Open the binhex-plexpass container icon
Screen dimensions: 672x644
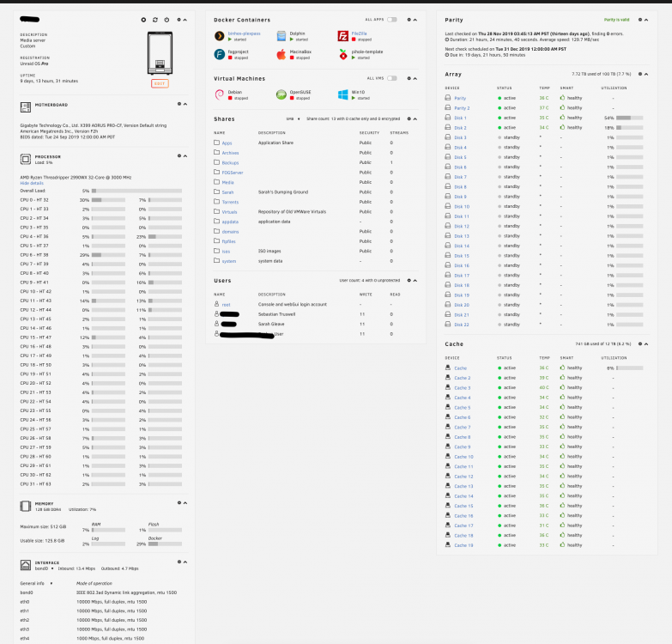point(220,36)
